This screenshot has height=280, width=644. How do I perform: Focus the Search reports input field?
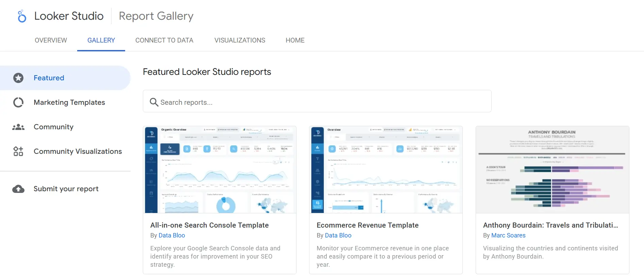323,102
